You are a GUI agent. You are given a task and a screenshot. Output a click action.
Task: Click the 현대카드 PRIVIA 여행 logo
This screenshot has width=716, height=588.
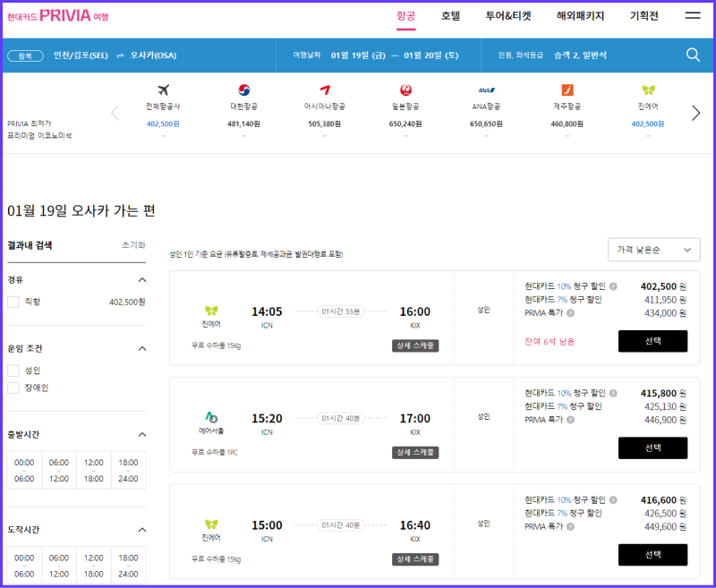(x=58, y=16)
